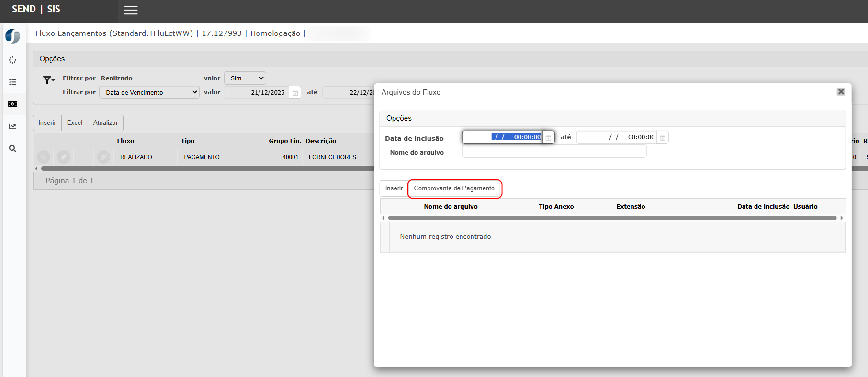Screen dimensions: 868x377
Task: Click Inserir button in Arquivos do Fluxo dialog
Action: pos(394,188)
